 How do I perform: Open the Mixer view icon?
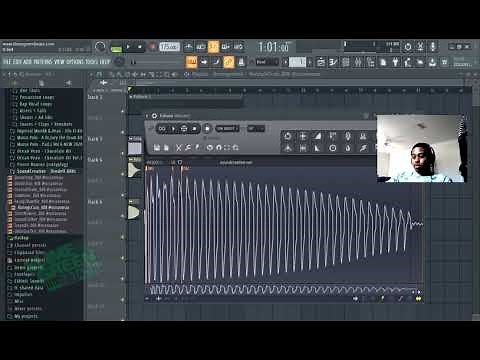tap(358, 62)
